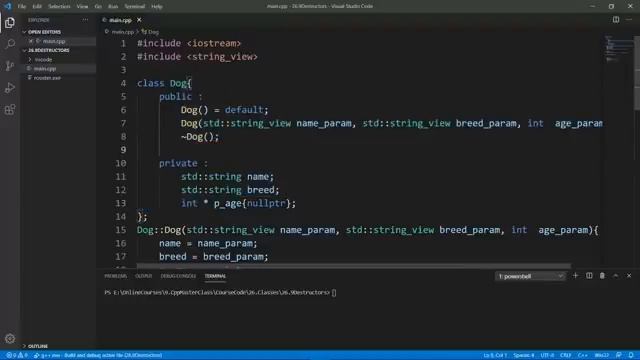Open the Run menu
This screenshot has height=360, width=640.
(x=113, y=7)
